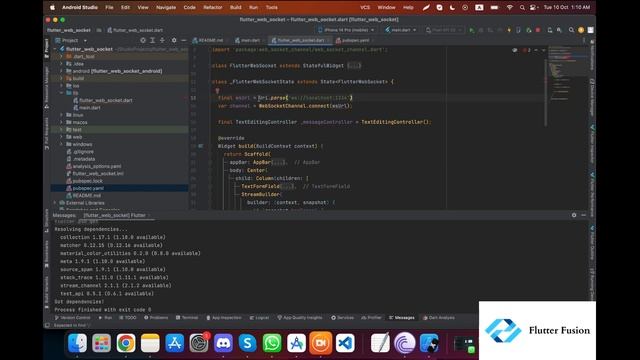Open Search Everywhere magnifier in toolbar
640x360 pixels.
pyautogui.click(x=571, y=30)
